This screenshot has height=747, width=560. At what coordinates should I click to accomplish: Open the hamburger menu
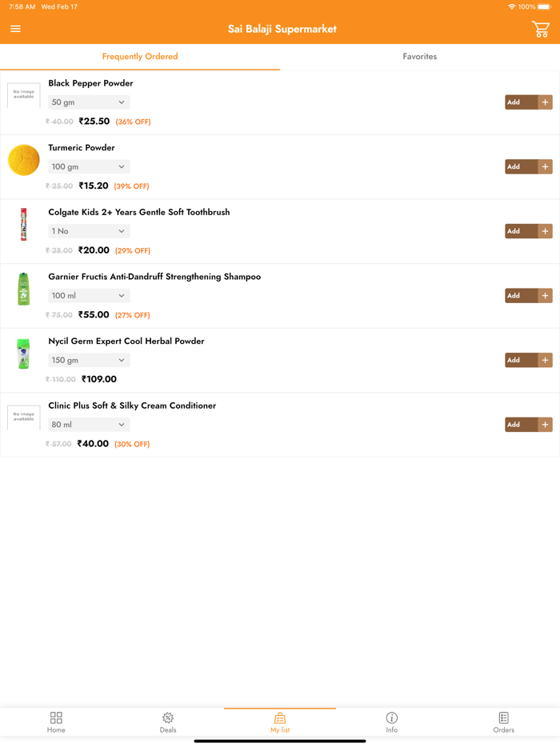pos(15,29)
